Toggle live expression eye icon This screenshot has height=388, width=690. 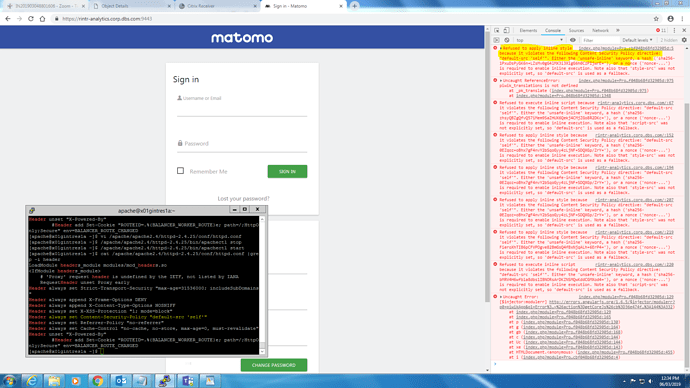pyautogui.click(x=573, y=40)
